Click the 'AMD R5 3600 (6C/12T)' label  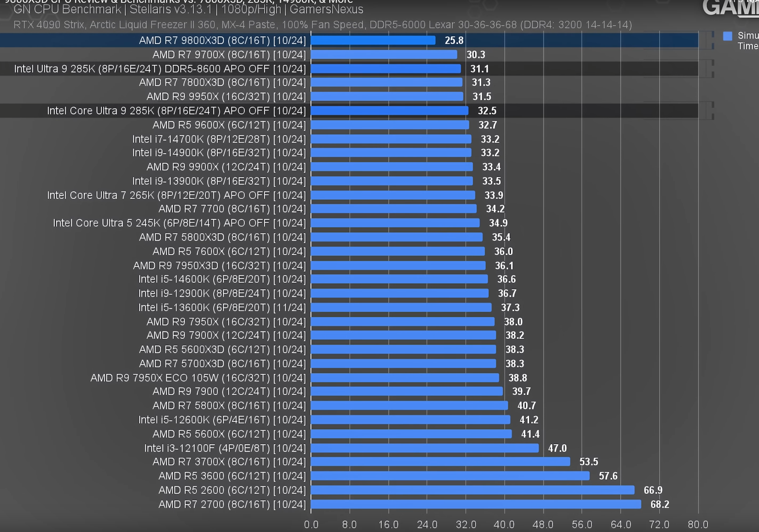(232, 476)
